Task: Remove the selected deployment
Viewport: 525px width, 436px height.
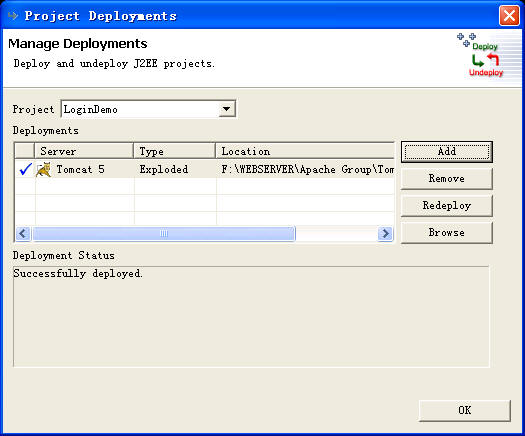Action: click(x=447, y=178)
